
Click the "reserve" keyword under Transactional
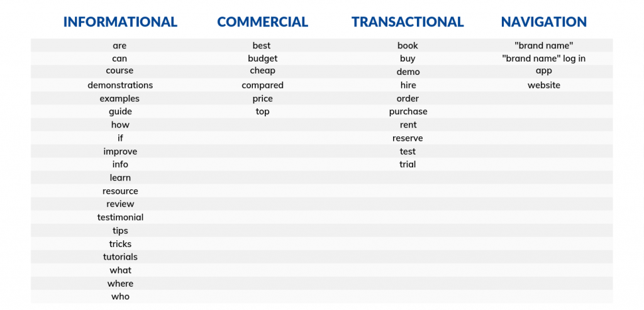click(x=408, y=138)
